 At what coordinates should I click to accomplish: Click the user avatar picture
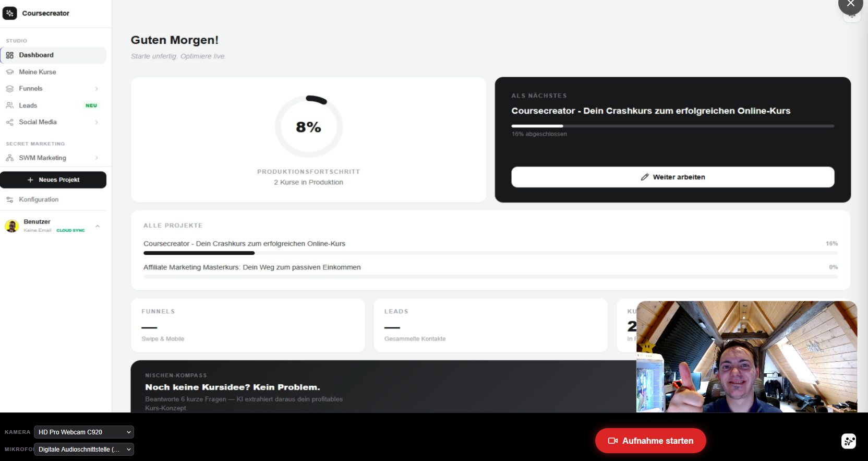pyautogui.click(x=11, y=226)
